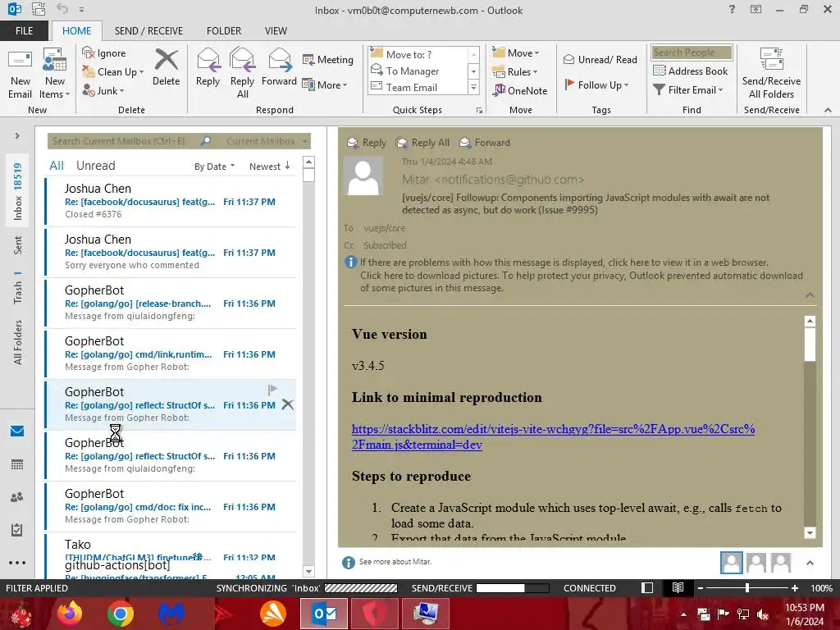The height and width of the screenshot is (630, 840).
Task: Delete the selected message from ribbon
Action: click(166, 67)
